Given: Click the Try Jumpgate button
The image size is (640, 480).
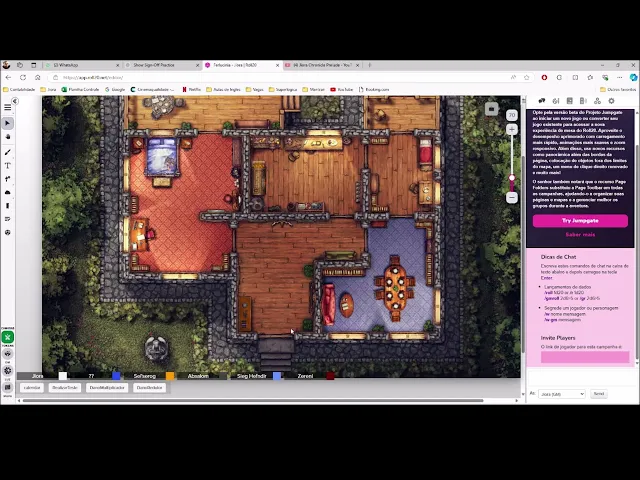Looking at the screenshot, I should tap(580, 221).
